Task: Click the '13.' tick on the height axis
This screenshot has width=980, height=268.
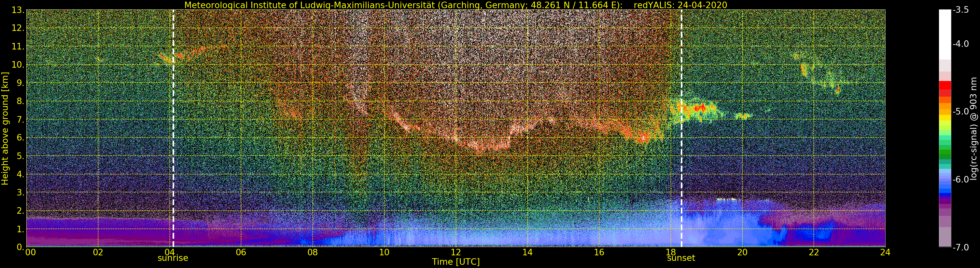Action: coord(18,10)
